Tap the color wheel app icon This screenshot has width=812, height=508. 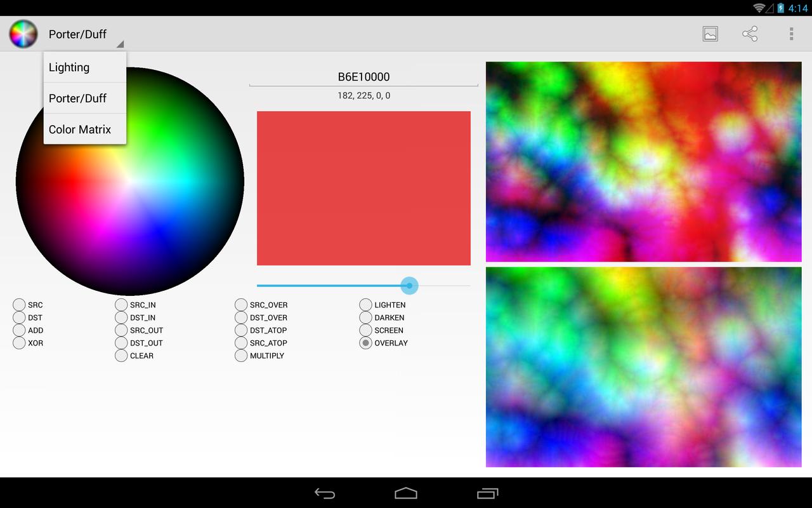coord(23,34)
